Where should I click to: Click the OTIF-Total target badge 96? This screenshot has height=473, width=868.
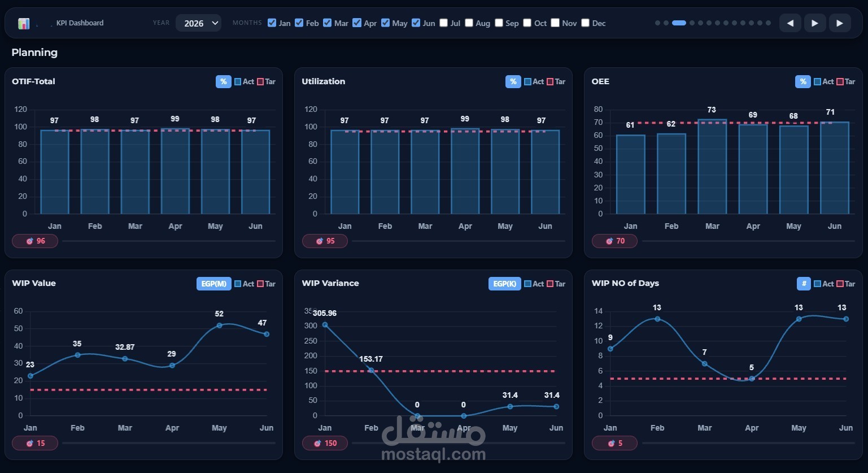[x=35, y=241]
